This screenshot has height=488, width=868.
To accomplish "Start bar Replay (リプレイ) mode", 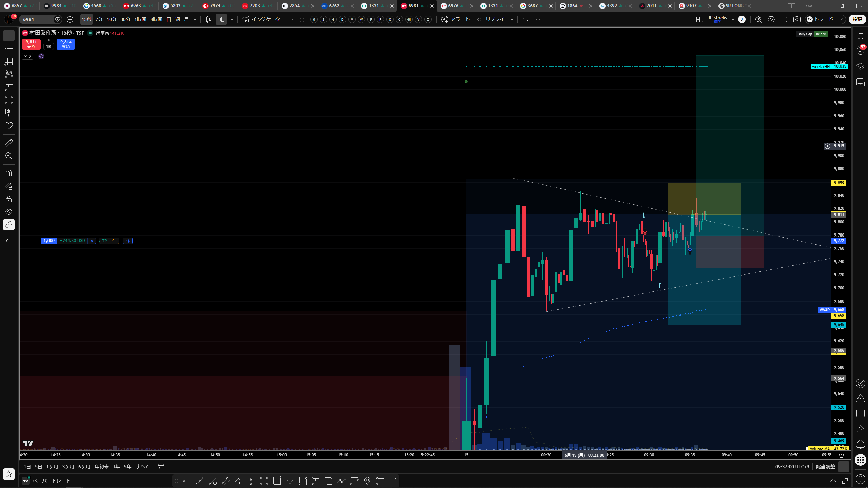I will 491,19.
